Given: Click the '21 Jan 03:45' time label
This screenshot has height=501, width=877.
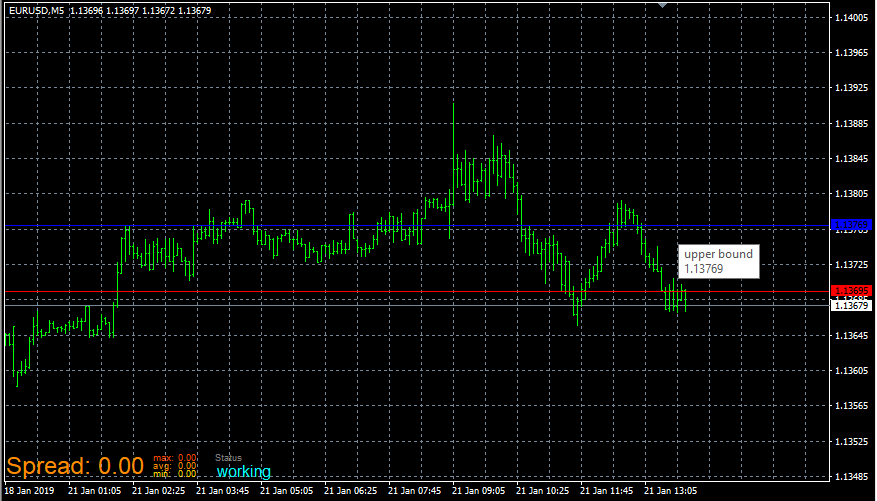Looking at the screenshot, I should click(223, 490).
